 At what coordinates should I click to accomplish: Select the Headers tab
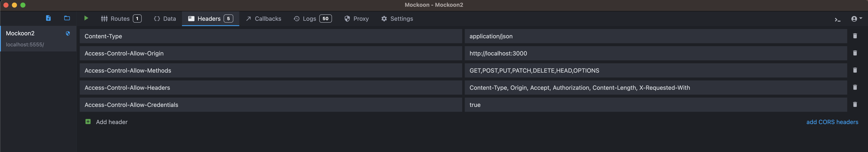tap(211, 18)
